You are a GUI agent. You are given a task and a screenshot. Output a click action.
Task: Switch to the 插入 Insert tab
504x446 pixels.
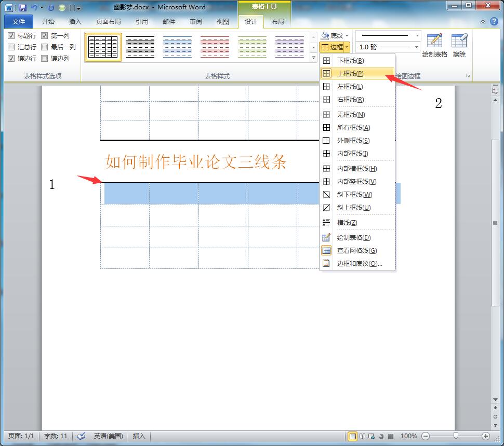(75, 21)
